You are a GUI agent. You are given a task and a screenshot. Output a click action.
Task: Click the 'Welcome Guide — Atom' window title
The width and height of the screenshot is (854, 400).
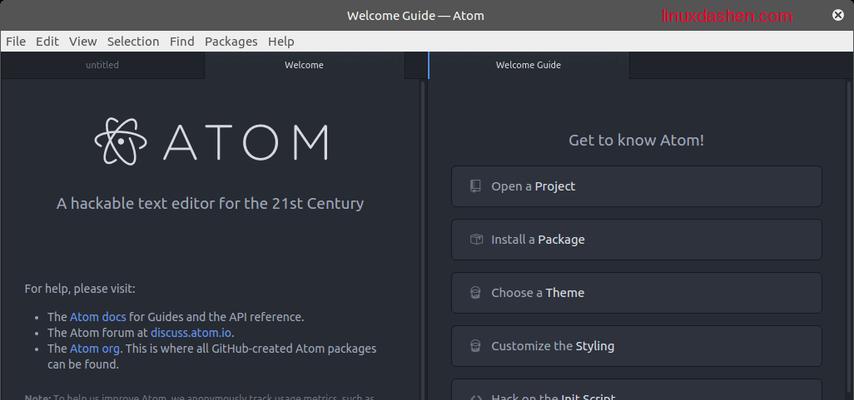[x=416, y=16]
